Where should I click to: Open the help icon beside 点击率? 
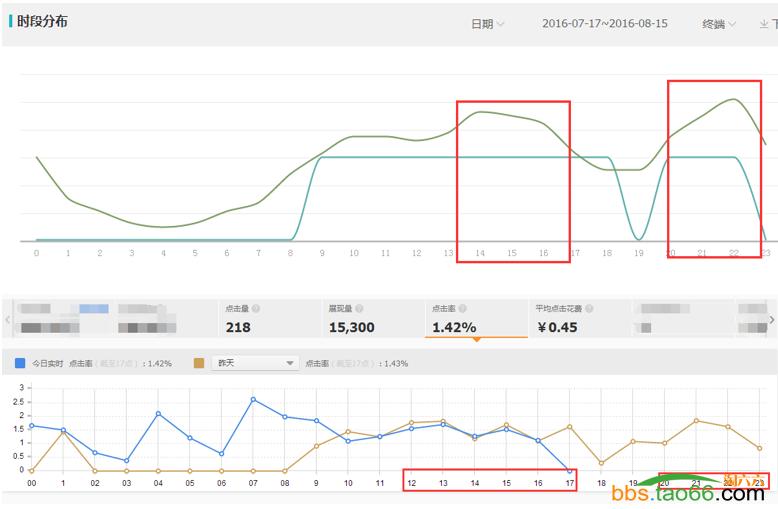[x=462, y=309]
